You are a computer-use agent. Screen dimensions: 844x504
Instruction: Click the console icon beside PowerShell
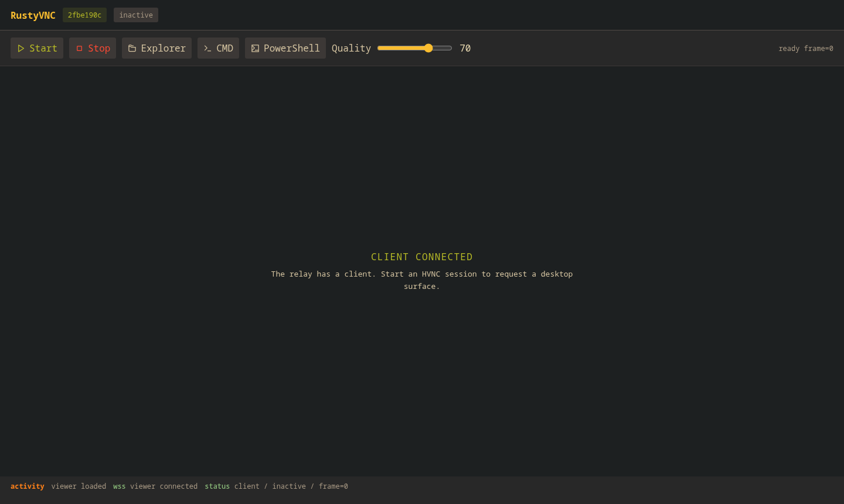coord(255,49)
